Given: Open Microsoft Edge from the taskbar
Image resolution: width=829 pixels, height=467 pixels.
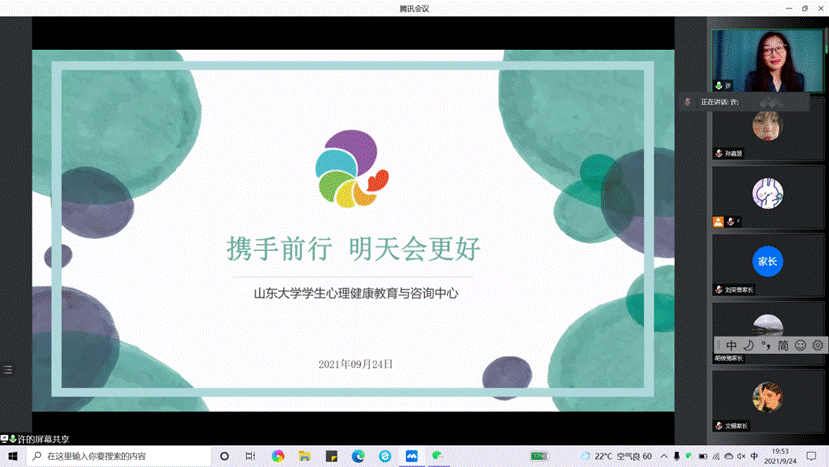Looking at the screenshot, I should [358, 456].
